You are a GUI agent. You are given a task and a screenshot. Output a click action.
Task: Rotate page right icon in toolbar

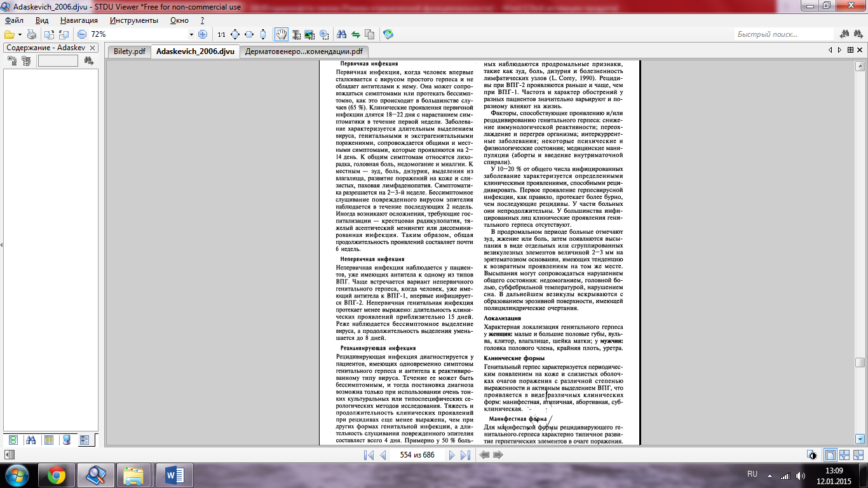(x=64, y=34)
